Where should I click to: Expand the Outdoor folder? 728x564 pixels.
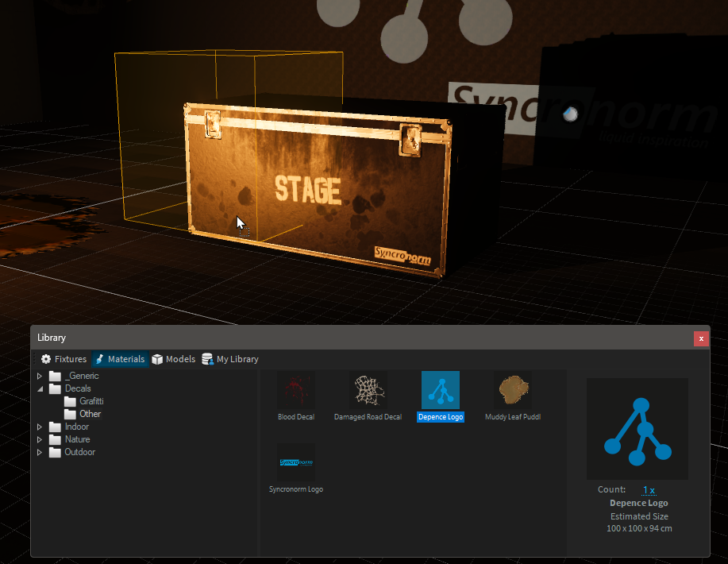tap(40, 452)
